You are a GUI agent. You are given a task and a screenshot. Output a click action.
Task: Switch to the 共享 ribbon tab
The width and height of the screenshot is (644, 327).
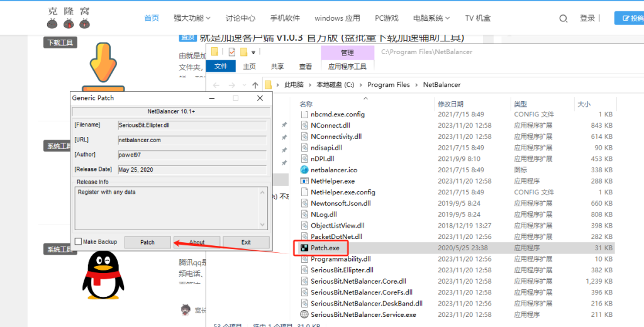[x=277, y=67]
